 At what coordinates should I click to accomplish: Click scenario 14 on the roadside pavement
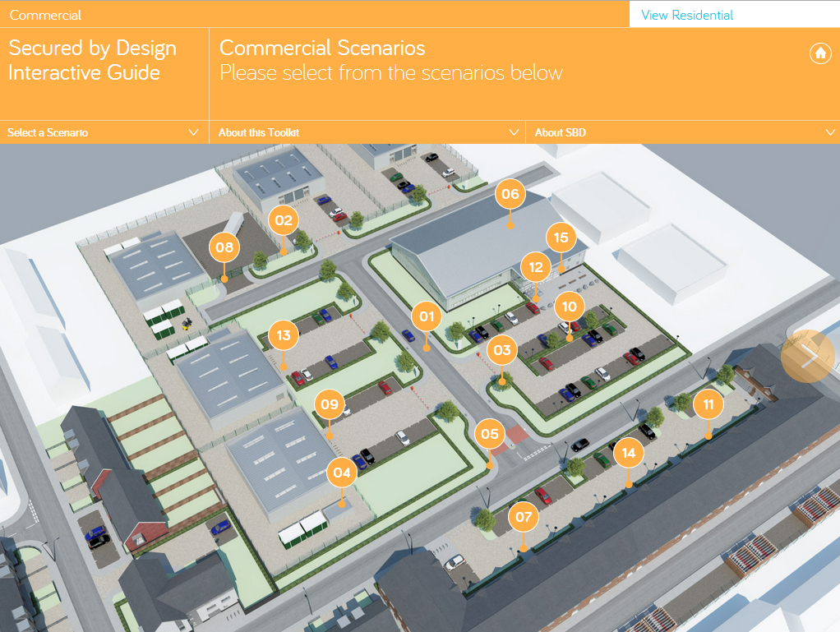click(x=628, y=451)
